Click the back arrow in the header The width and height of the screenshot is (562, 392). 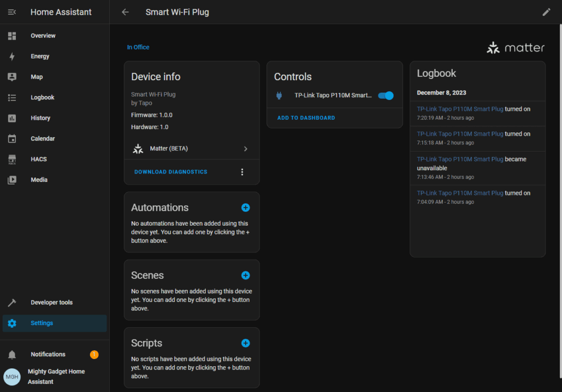pos(125,12)
